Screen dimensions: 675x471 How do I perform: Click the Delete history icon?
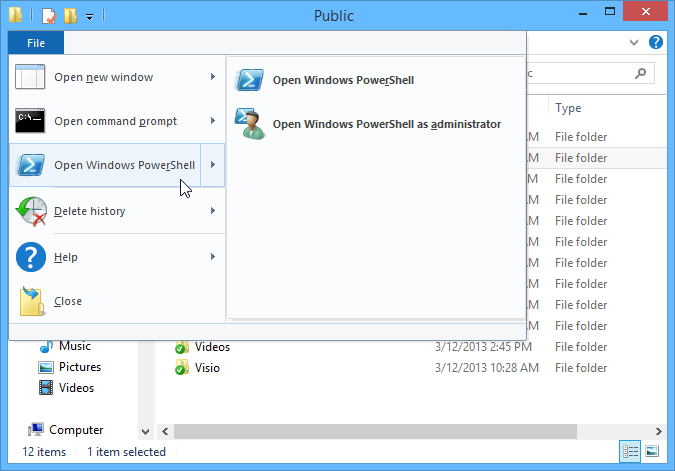pyautogui.click(x=32, y=211)
